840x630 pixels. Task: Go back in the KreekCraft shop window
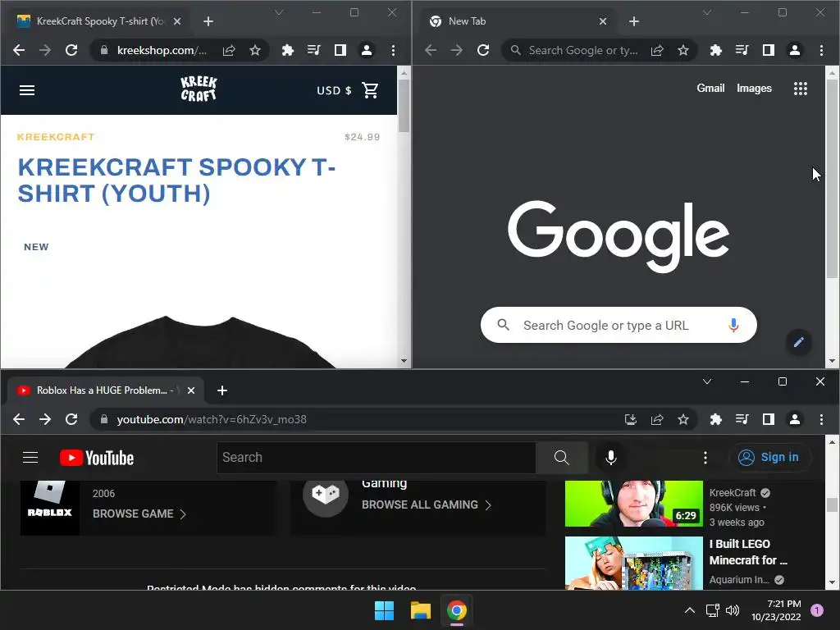click(19, 50)
